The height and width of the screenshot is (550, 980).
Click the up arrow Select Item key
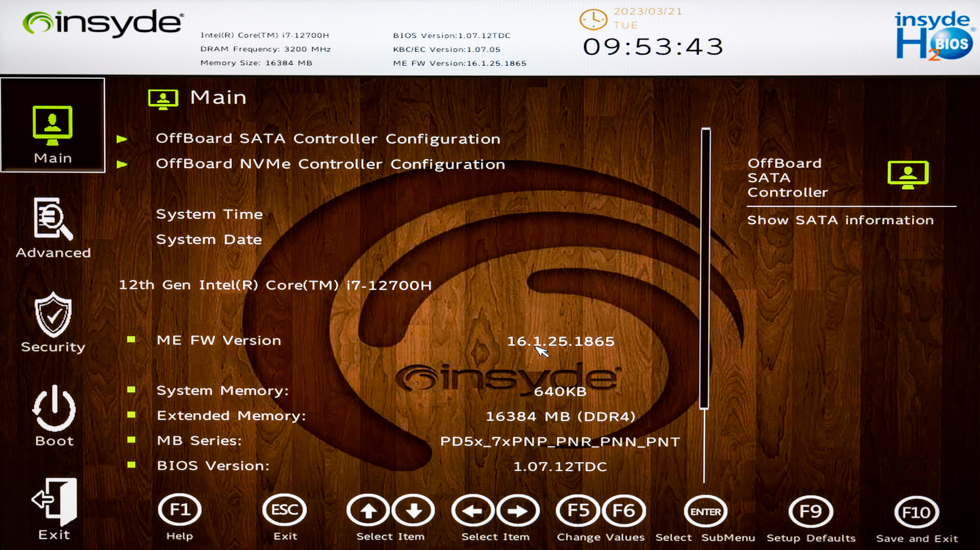coord(368,511)
